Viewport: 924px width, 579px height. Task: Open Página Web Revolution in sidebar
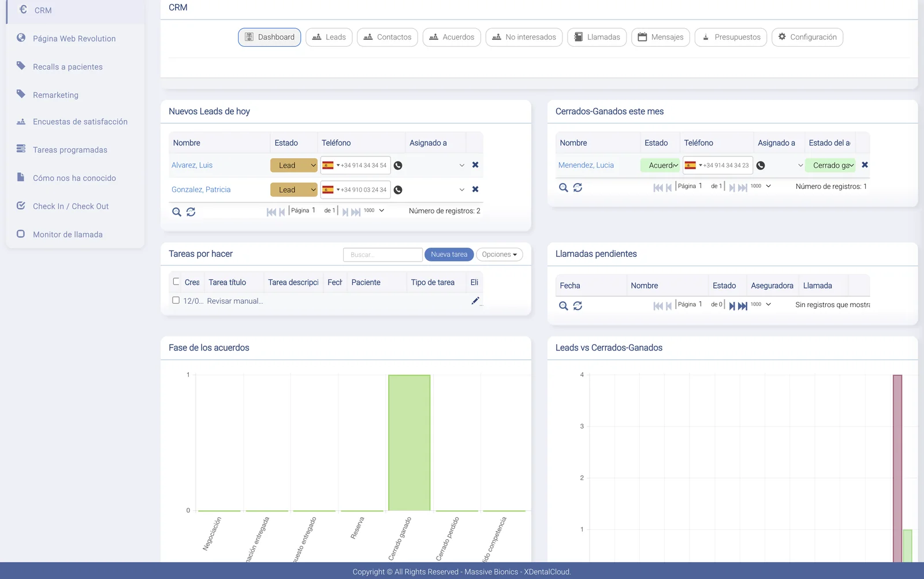(x=74, y=39)
